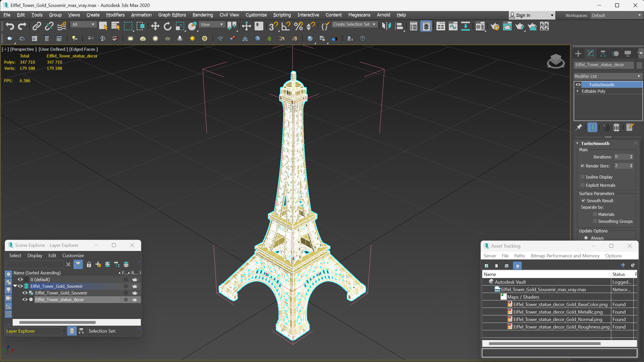The width and height of the screenshot is (644, 362).
Task: Click the Render Iters spinner arrows
Action: [x=631, y=166]
